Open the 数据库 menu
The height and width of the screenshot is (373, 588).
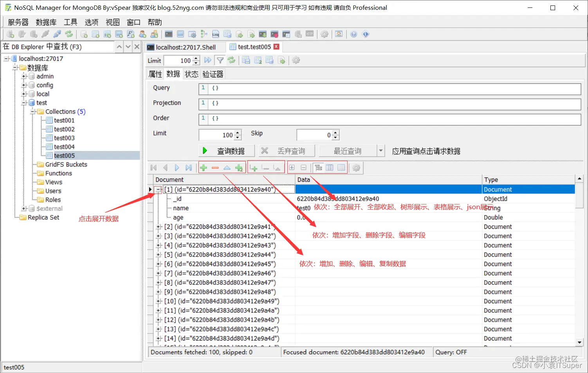46,22
